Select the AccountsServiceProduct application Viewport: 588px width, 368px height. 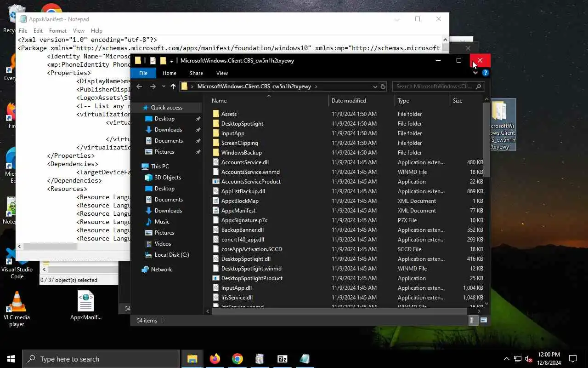(x=251, y=182)
